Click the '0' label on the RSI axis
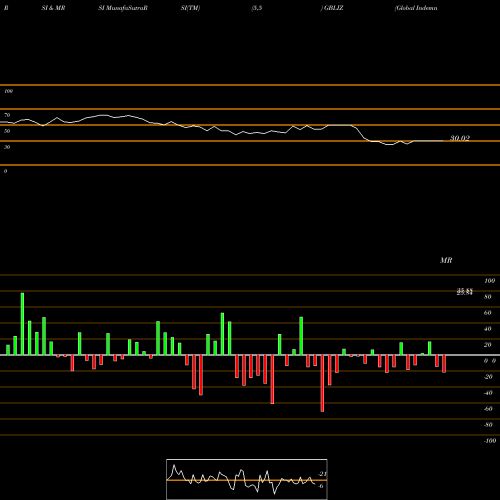500x500 pixels. (x=5, y=171)
